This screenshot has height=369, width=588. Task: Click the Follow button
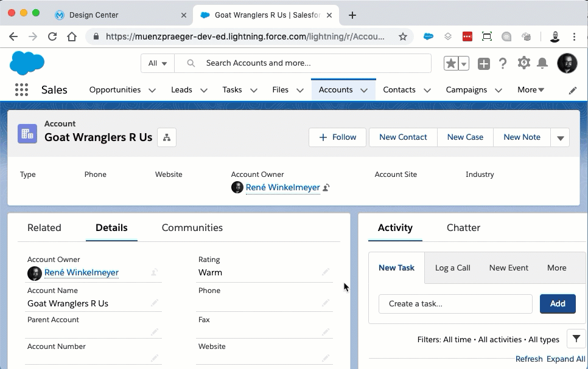point(337,137)
